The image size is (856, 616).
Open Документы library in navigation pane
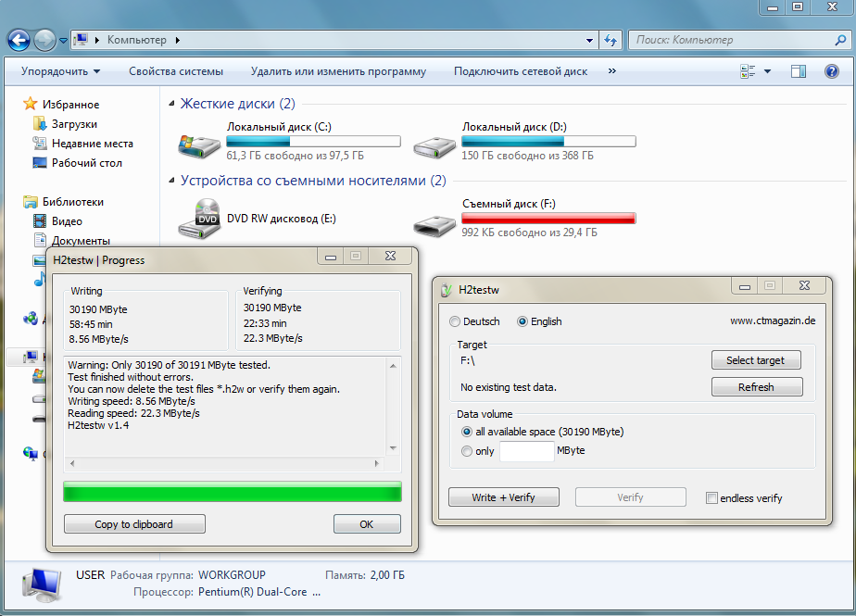click(x=81, y=240)
